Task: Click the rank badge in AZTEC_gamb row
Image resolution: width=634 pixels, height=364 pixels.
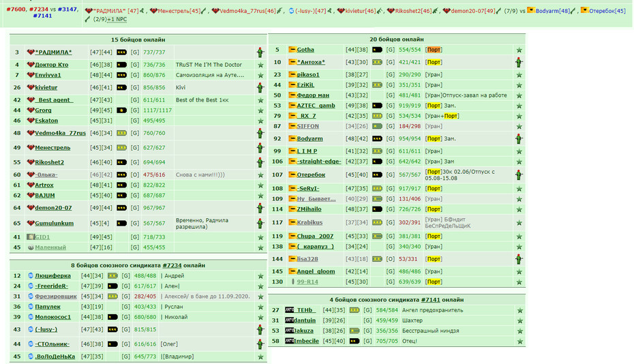Action: click(x=377, y=106)
